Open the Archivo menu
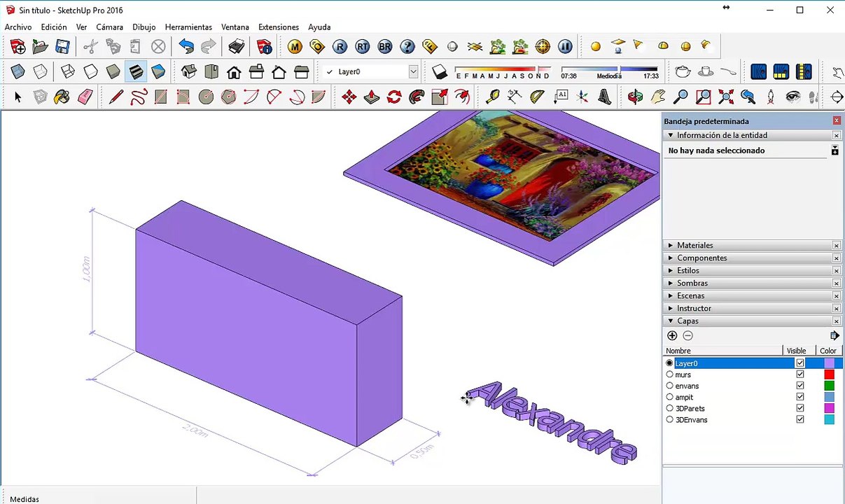845x504 pixels. pos(18,27)
